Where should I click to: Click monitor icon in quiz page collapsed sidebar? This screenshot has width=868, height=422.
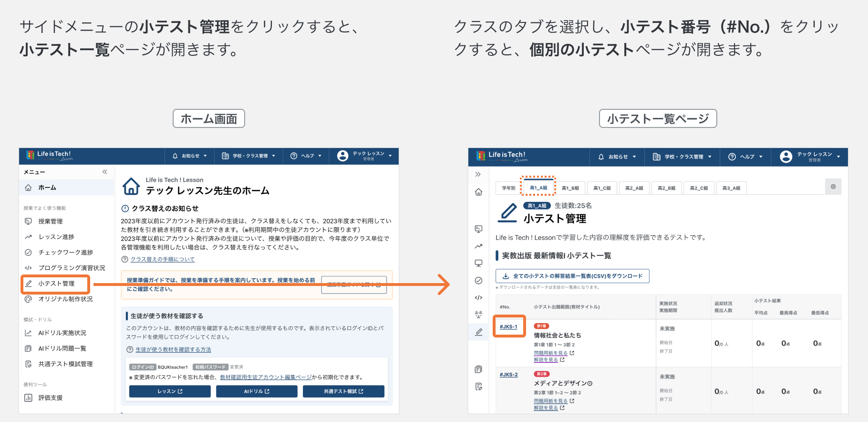478,263
